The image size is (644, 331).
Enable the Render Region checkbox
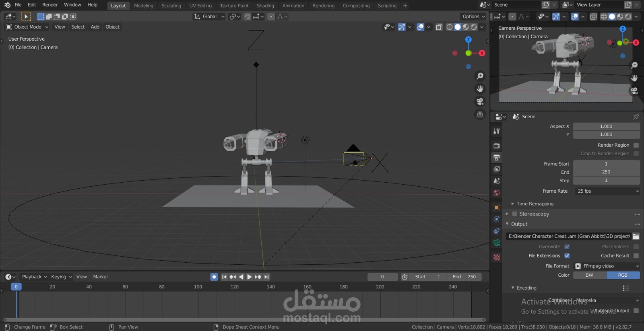coord(636,145)
